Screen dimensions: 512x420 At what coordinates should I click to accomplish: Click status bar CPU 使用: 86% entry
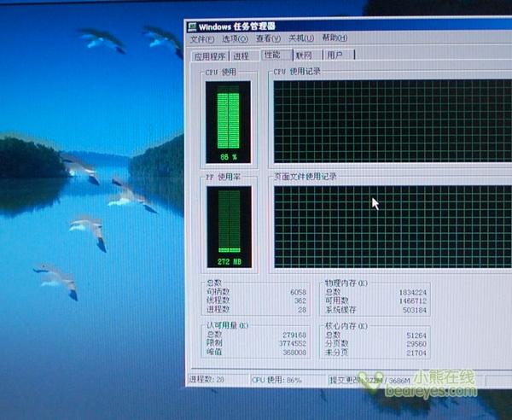click(276, 380)
